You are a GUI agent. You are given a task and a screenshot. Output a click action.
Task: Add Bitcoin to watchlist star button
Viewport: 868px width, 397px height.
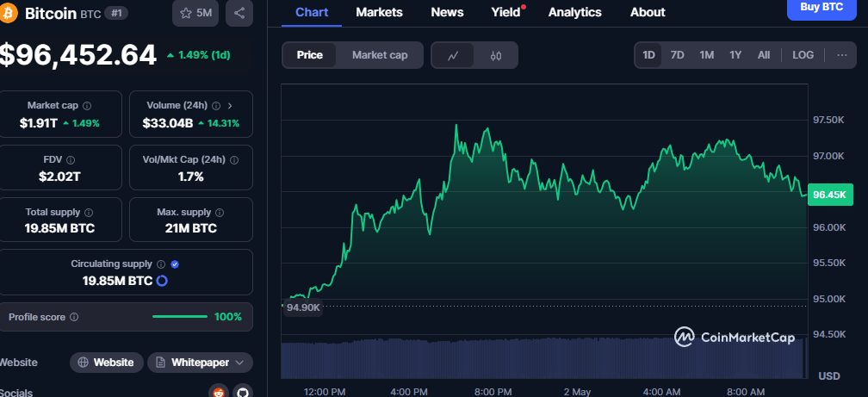(195, 13)
